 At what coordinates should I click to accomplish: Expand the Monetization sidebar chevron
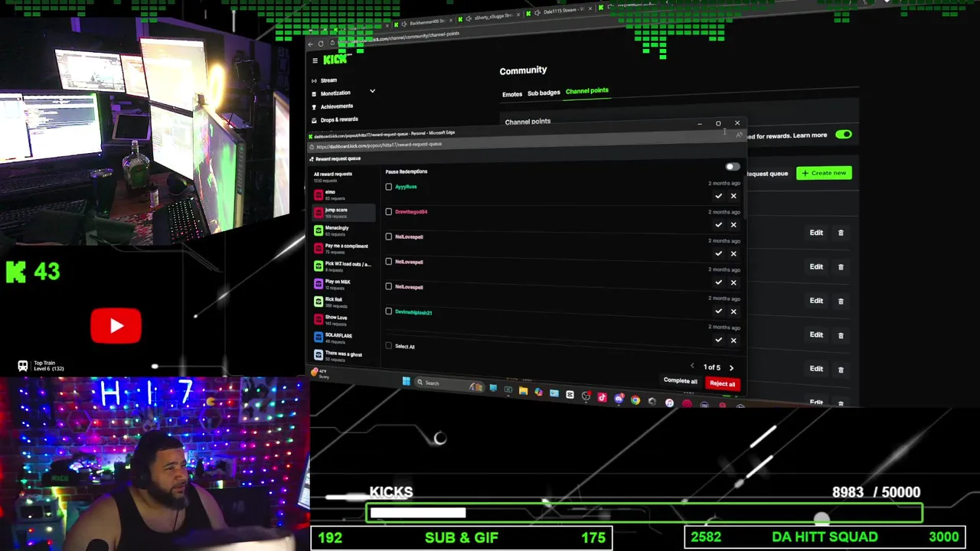372,91
